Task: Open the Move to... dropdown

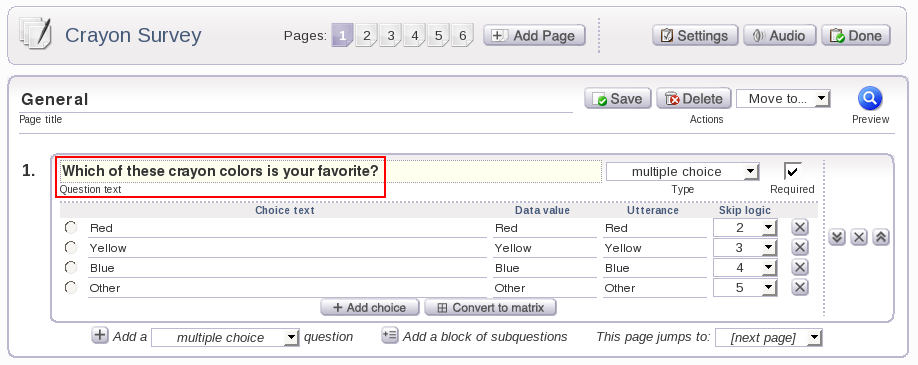Action: click(x=783, y=98)
